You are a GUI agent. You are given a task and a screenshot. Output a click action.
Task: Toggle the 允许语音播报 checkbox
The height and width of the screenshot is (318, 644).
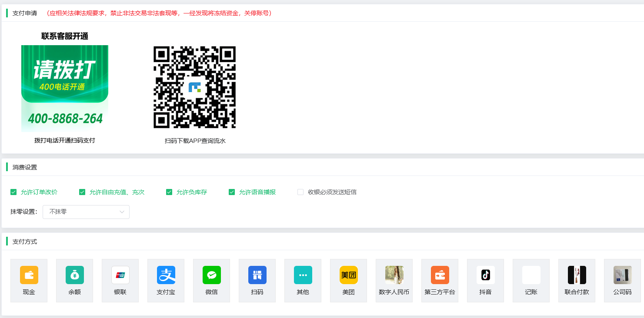(232, 192)
